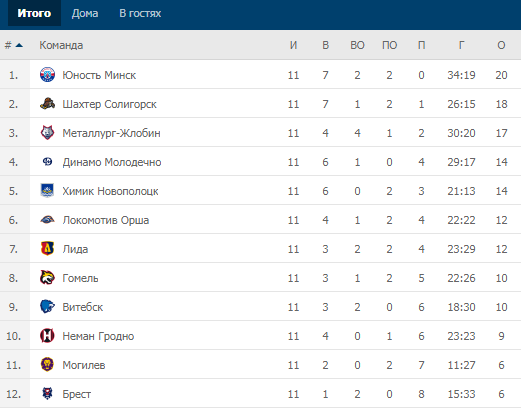Sort table by О points column

[x=501, y=45]
